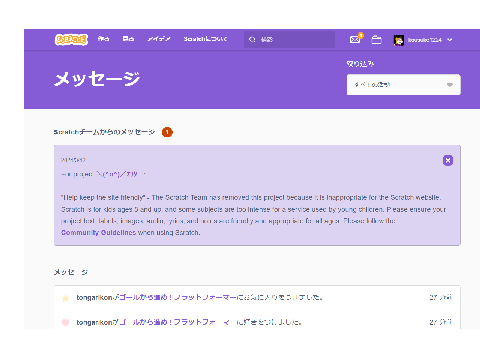
Task: Click the メッセージ page heading
Action: tap(97, 79)
